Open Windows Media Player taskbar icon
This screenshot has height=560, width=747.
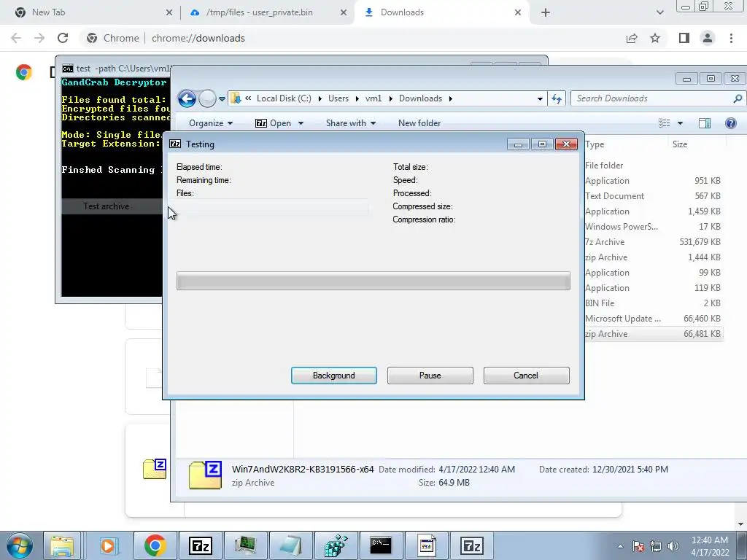click(x=108, y=545)
